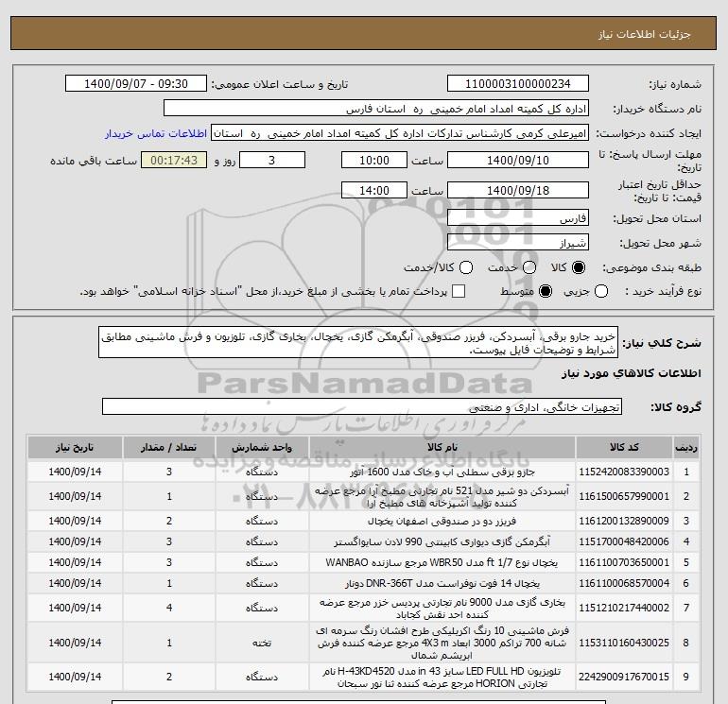The image size is (728, 704).
Task: Click the تعداد / مقدار column header
Action: tap(169, 447)
